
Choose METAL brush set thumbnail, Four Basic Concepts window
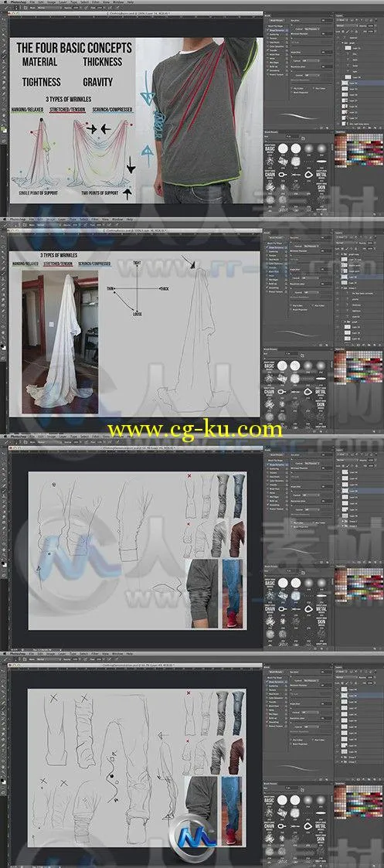pyautogui.click(x=321, y=175)
